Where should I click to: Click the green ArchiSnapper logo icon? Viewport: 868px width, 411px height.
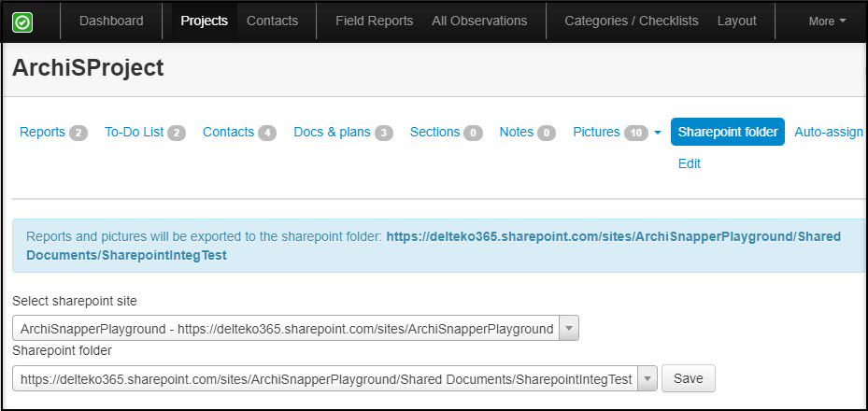point(22,21)
